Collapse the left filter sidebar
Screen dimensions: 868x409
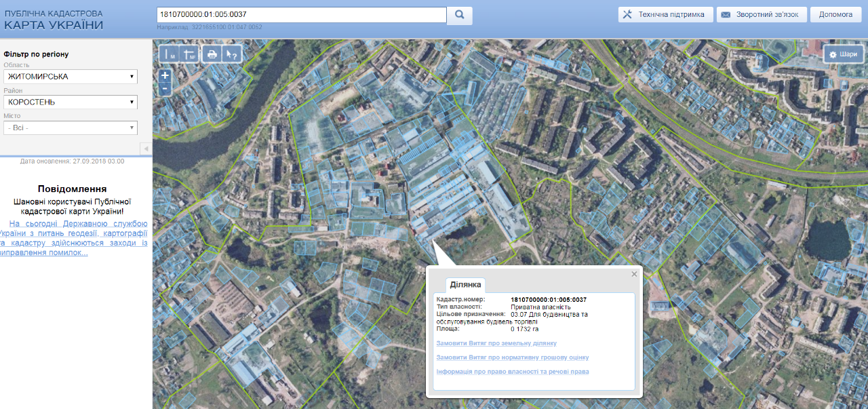point(145,149)
